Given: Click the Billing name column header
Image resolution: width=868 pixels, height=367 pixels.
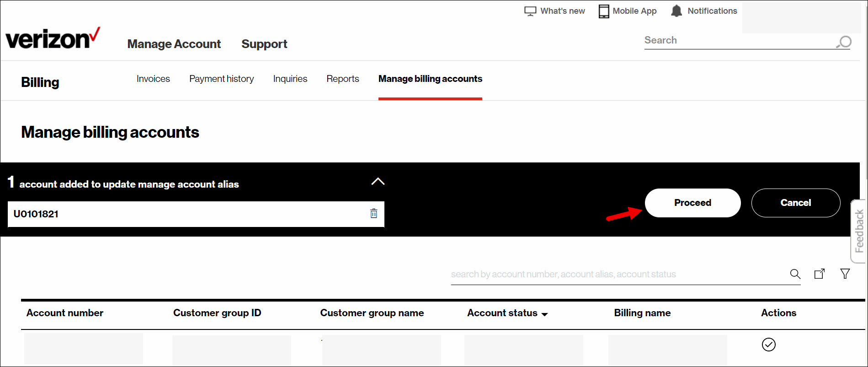Looking at the screenshot, I should (642, 313).
